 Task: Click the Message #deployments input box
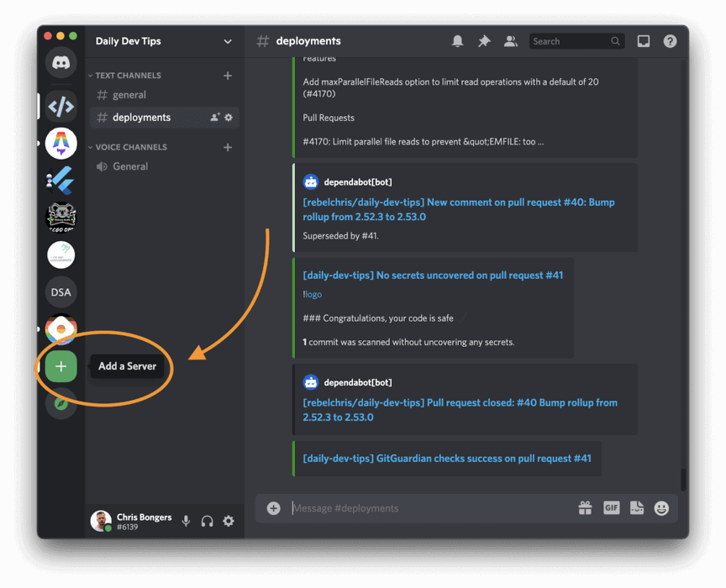point(430,508)
